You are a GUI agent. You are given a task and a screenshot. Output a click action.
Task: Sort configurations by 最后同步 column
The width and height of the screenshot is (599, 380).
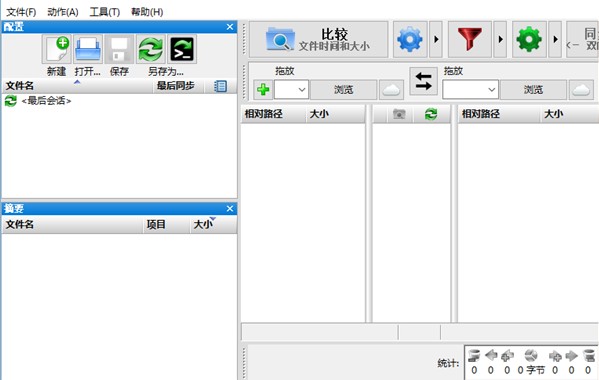[x=178, y=86]
